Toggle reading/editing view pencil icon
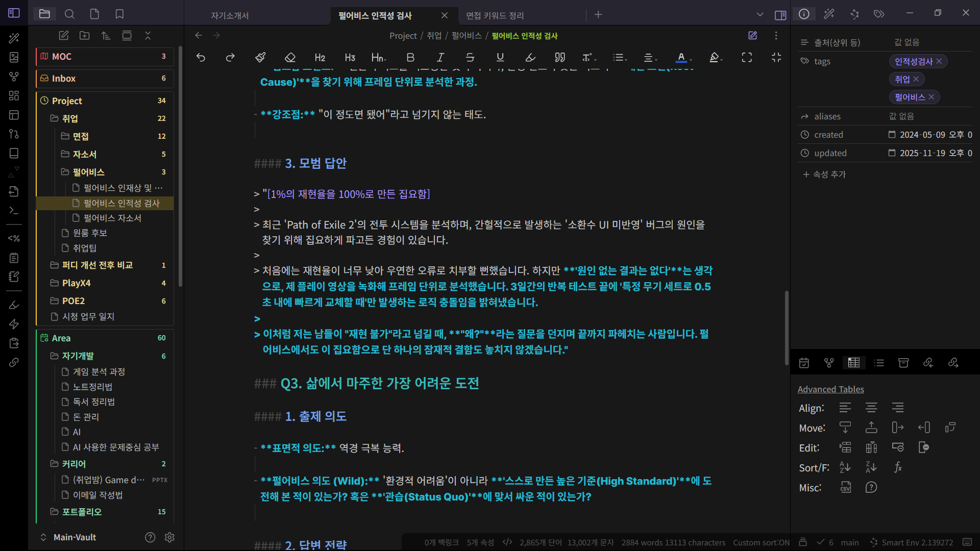 point(752,35)
